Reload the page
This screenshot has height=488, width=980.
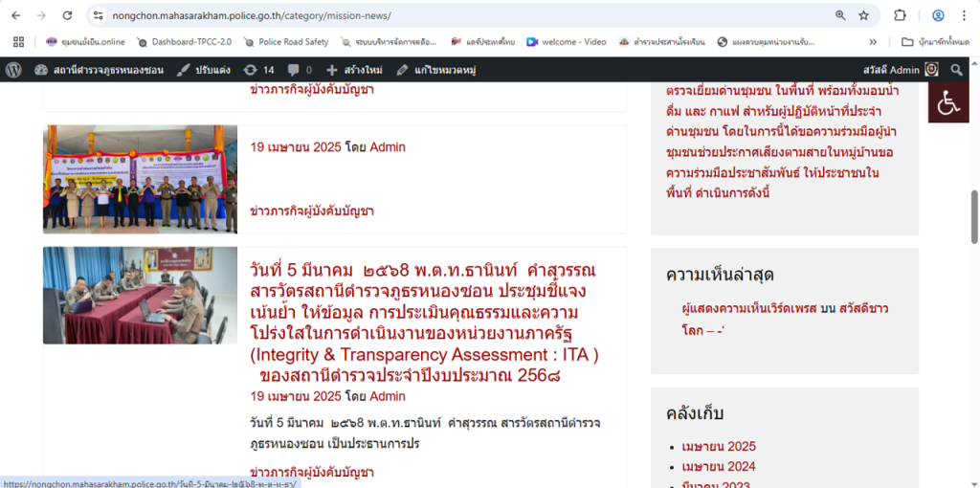67,15
